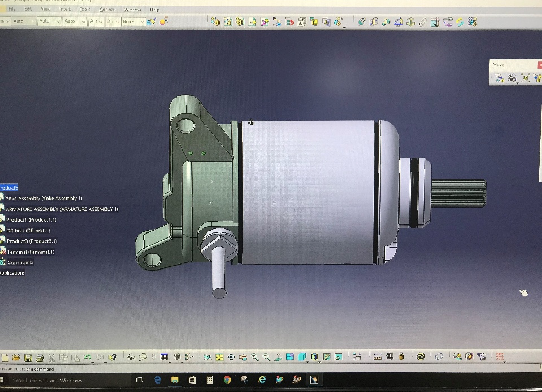Toggle Flexible/Rigid Sub-Assembly
Viewport: 542px width, 392px height.
448,22
